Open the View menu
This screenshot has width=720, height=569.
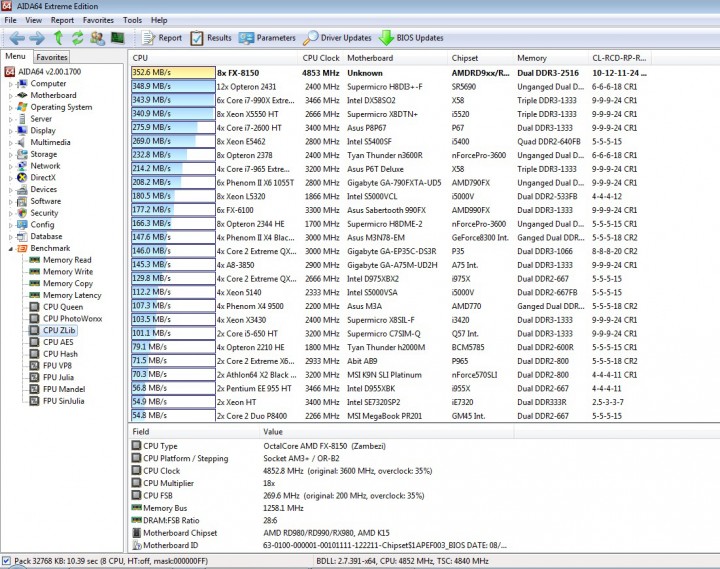(x=33, y=20)
